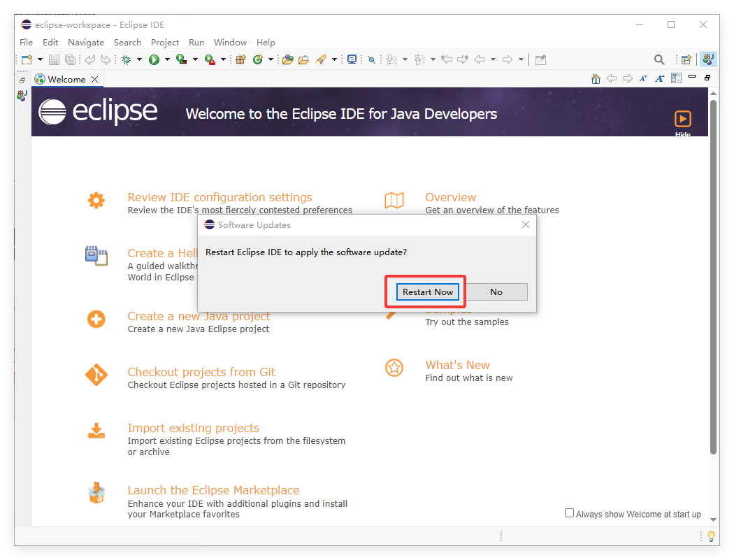The height and width of the screenshot is (560, 734).
Task: Increase the Welcome page font size
Action: 660,79
